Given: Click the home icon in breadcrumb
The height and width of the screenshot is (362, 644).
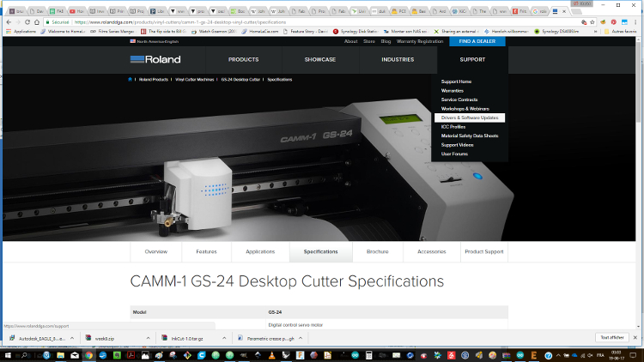Looking at the screenshot, I should click(x=130, y=79).
